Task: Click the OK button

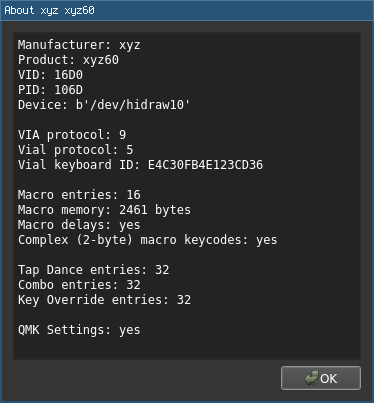Action: [x=321, y=378]
